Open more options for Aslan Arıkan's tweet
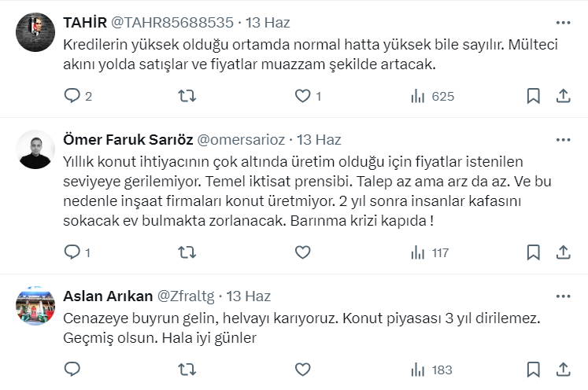 tap(563, 296)
